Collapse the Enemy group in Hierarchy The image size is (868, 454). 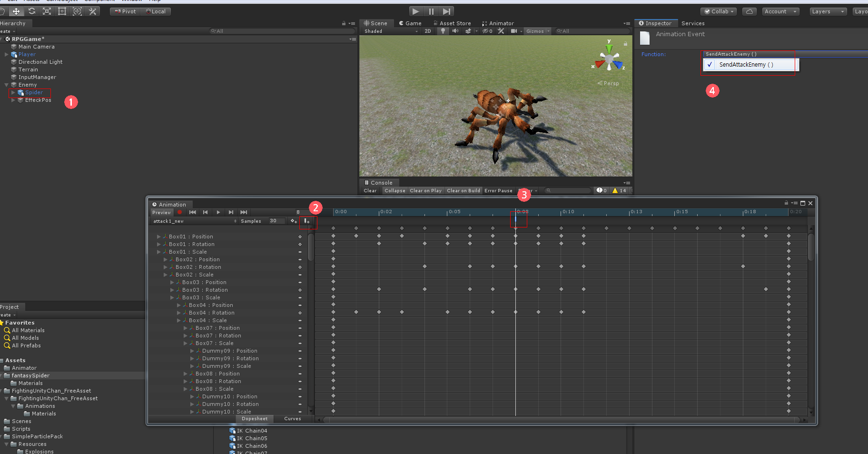(x=7, y=85)
